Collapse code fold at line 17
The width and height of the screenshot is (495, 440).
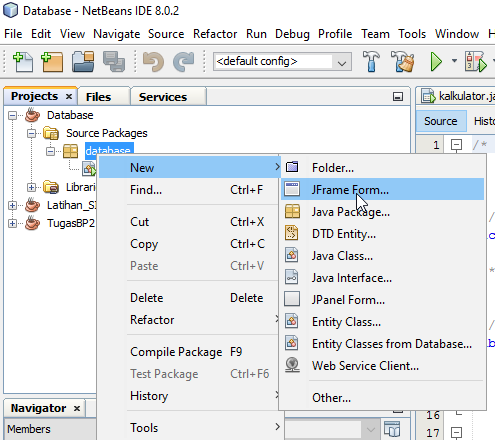(456, 433)
